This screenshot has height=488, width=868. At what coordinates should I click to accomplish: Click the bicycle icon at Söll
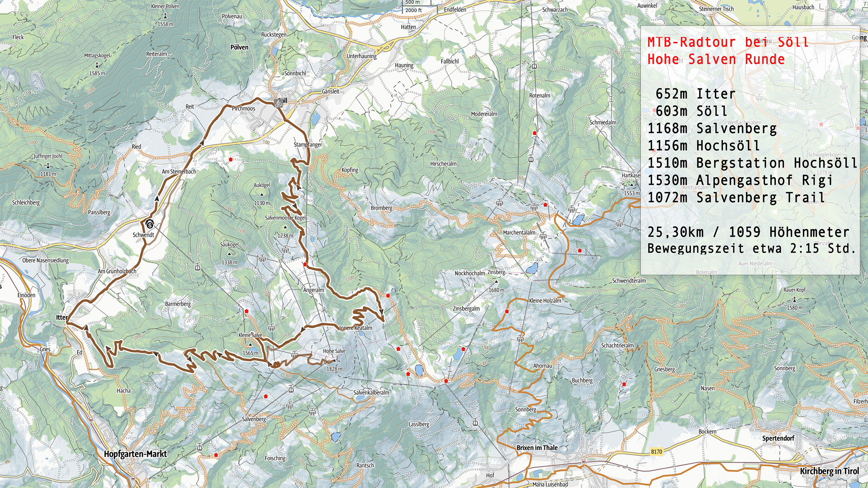tap(278, 103)
